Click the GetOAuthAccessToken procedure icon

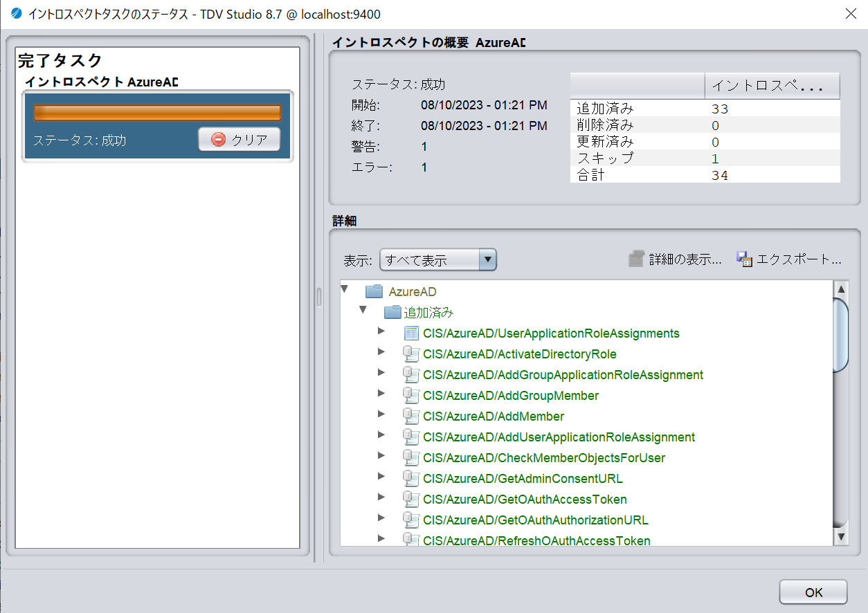tap(412, 500)
